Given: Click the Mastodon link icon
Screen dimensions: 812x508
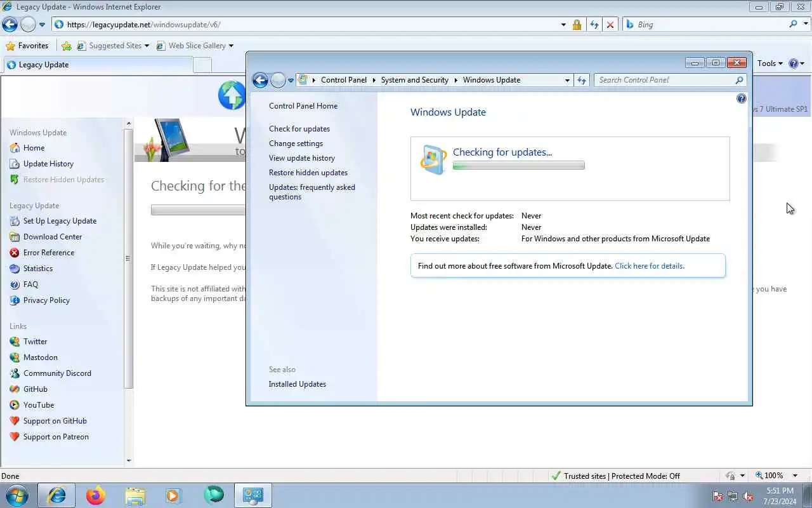Looking at the screenshot, I should tap(15, 358).
